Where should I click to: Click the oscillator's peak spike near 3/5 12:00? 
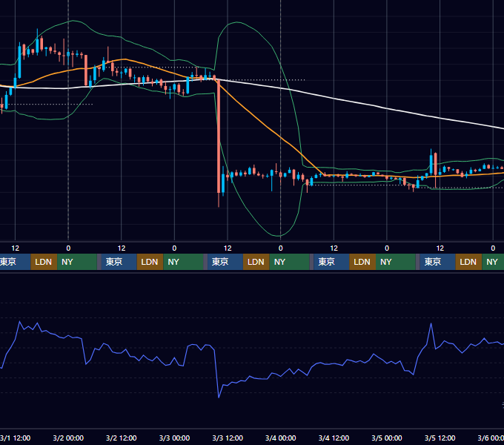point(431,324)
